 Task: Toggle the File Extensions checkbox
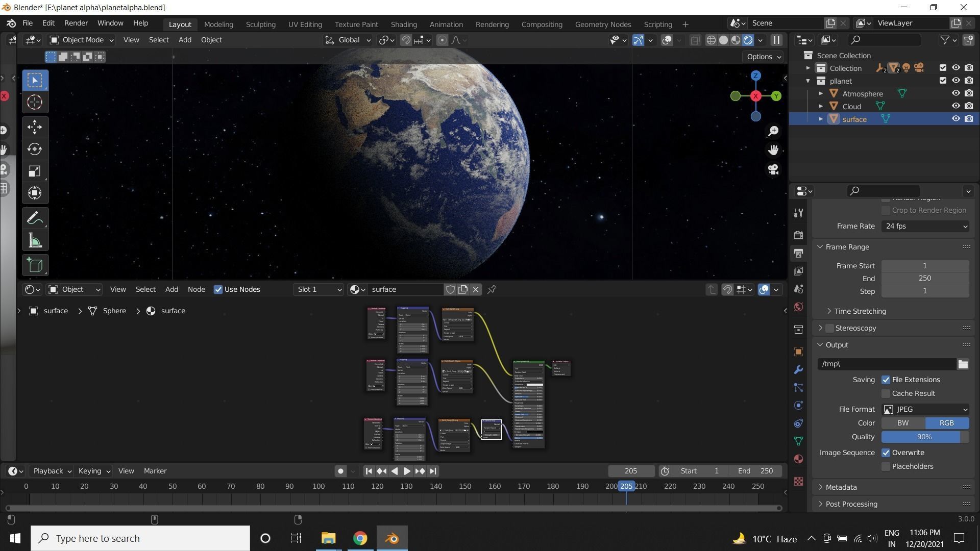pyautogui.click(x=886, y=380)
